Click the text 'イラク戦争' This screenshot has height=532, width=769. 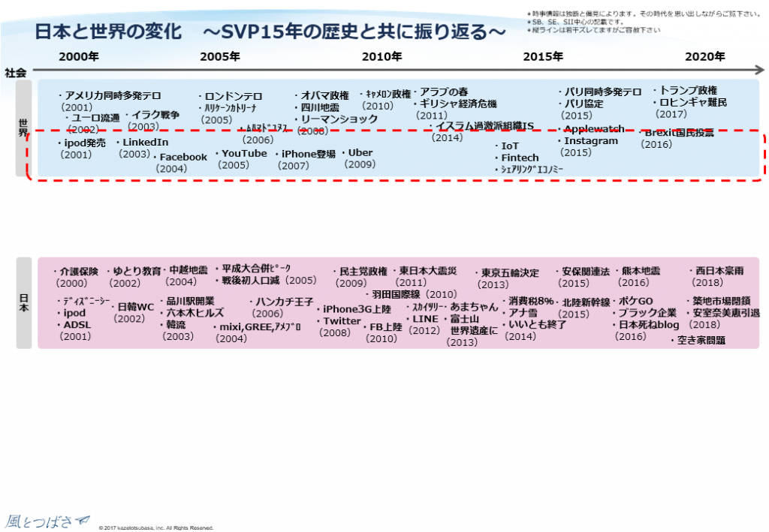coord(155,115)
